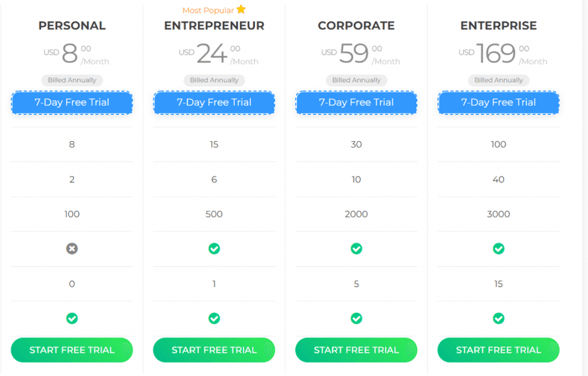Select Entrepreneur's 7-Day Free Trial button
The image size is (588, 376).
click(214, 103)
